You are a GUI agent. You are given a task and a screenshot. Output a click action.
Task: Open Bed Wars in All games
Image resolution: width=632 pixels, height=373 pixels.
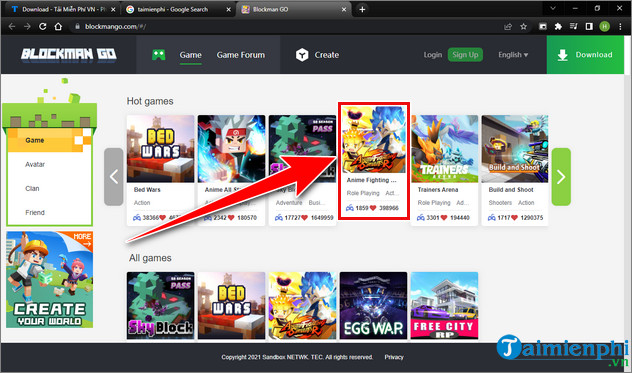[x=231, y=305]
